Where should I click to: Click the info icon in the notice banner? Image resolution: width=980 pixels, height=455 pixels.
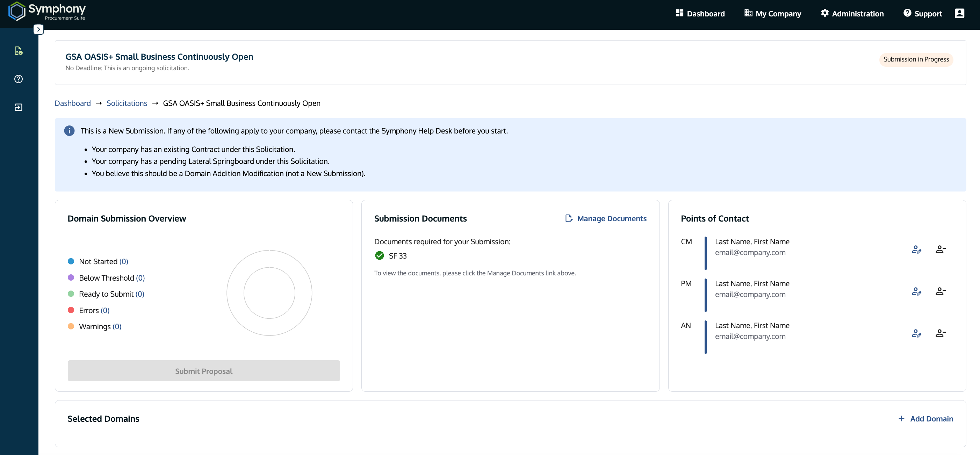point(69,130)
